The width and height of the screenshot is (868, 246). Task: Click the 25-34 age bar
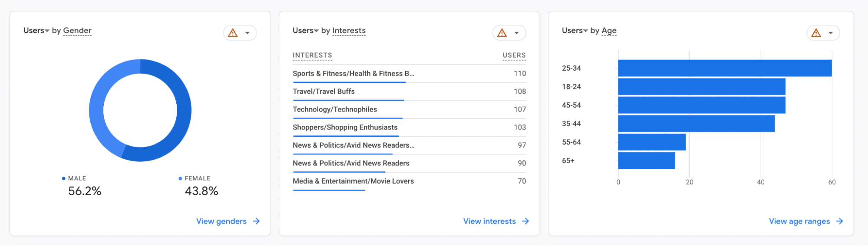click(724, 68)
